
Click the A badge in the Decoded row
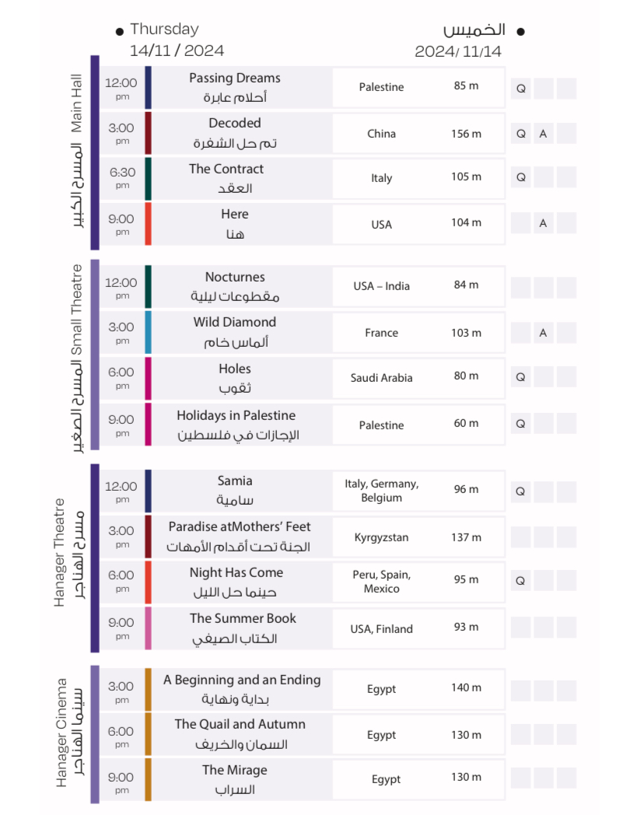pyautogui.click(x=543, y=134)
